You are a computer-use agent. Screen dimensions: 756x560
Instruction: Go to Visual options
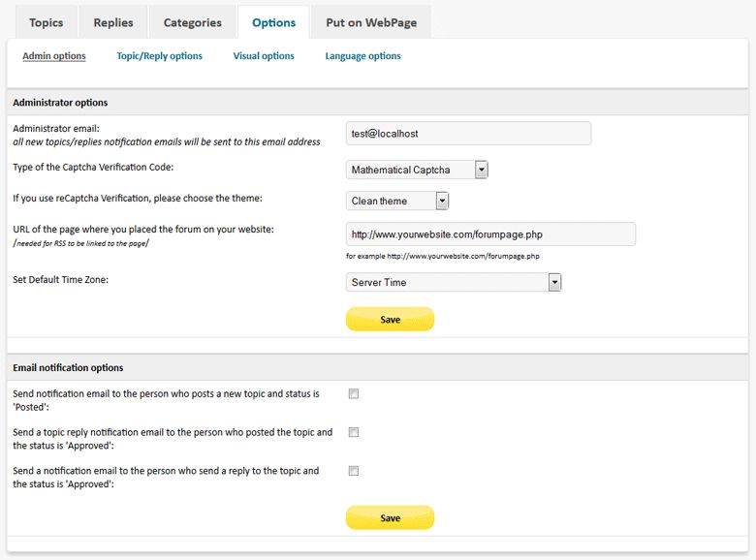click(264, 56)
